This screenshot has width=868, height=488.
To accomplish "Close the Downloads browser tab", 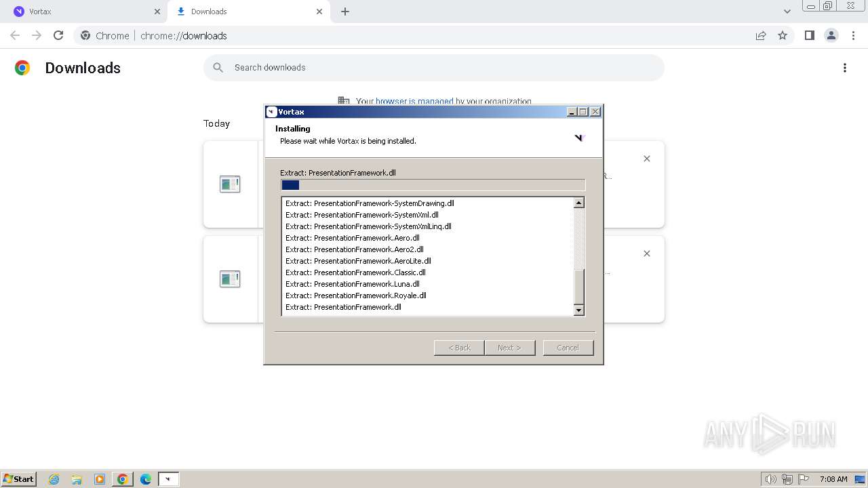I will (x=319, y=12).
